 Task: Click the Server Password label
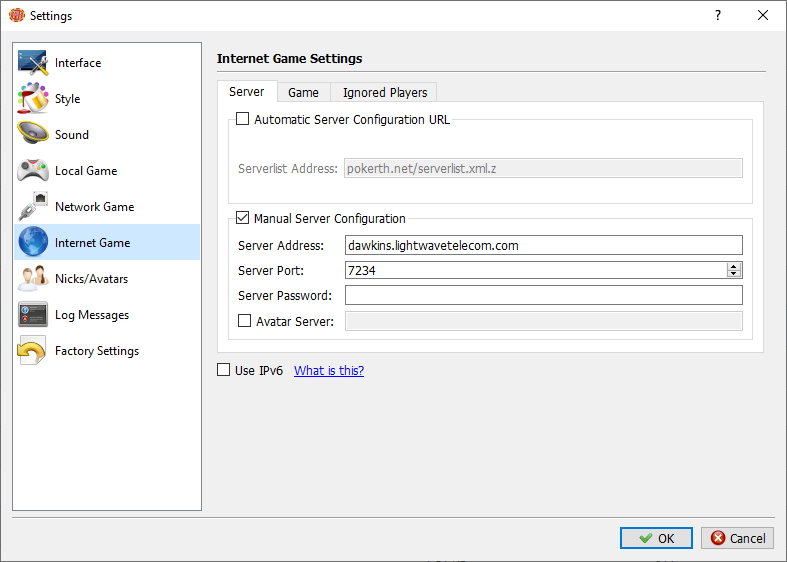coord(285,296)
